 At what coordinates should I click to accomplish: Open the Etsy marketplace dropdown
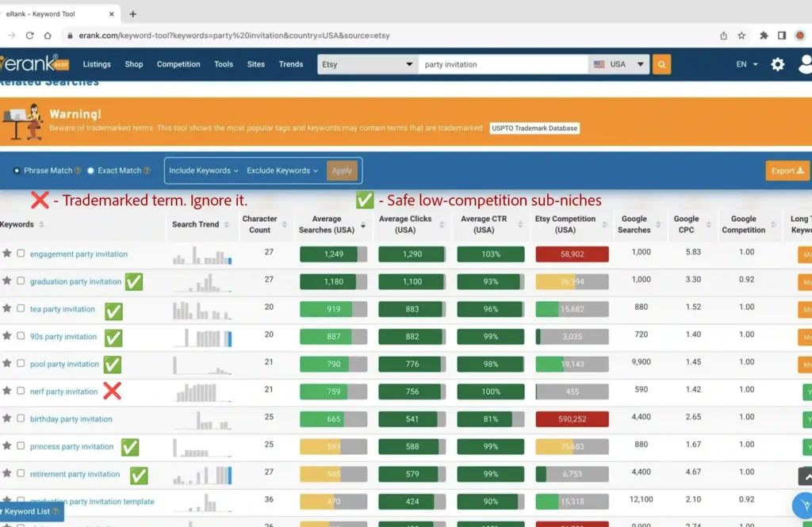[367, 64]
